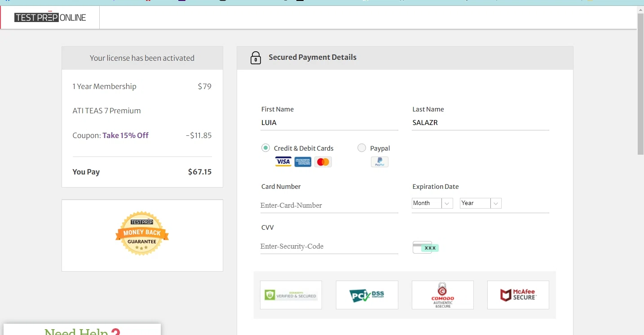Click the $67.15 total amount

[200, 172]
